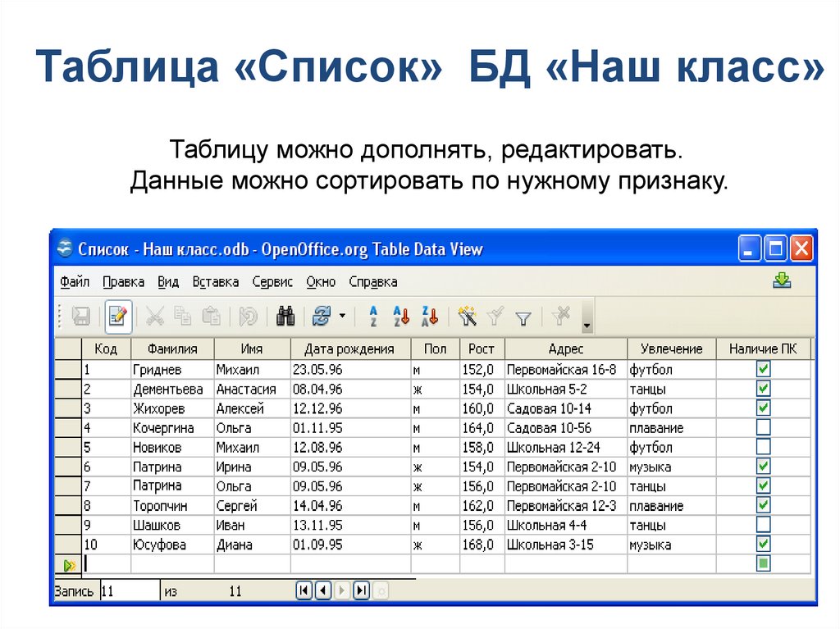Toggle Наличие ПК checkbox for Жихорев

[x=764, y=408]
